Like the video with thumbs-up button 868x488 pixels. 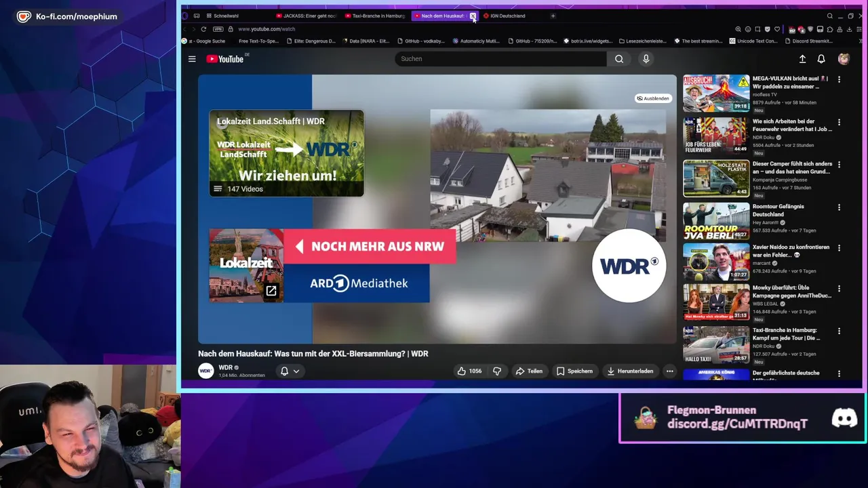point(469,371)
